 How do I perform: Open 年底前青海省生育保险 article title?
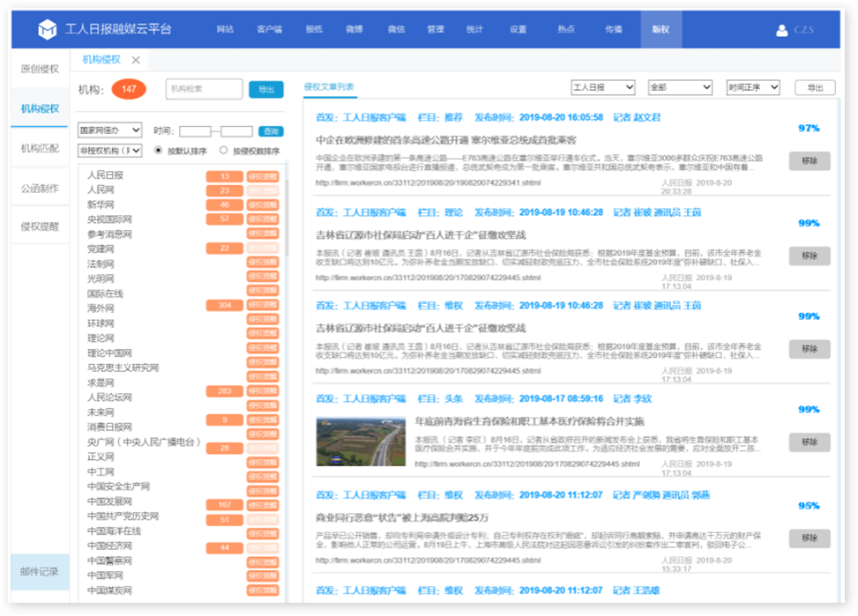(x=530, y=421)
